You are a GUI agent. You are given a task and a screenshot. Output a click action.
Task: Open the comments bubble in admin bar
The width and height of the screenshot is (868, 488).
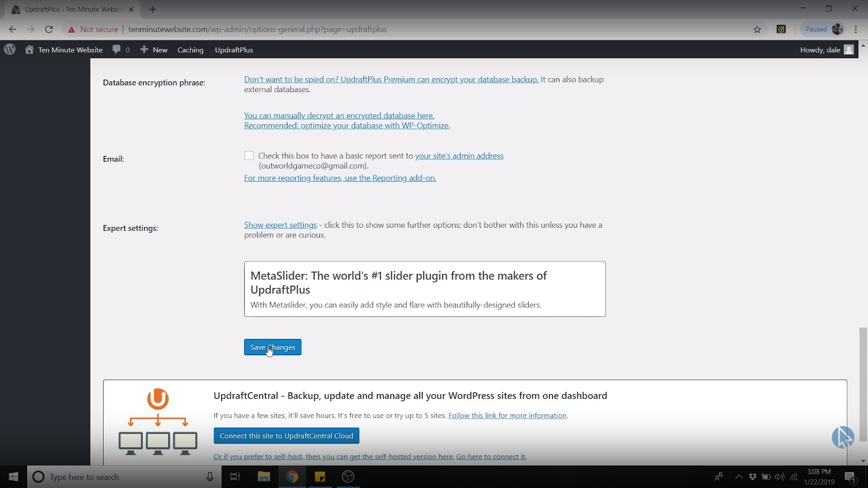coord(121,49)
